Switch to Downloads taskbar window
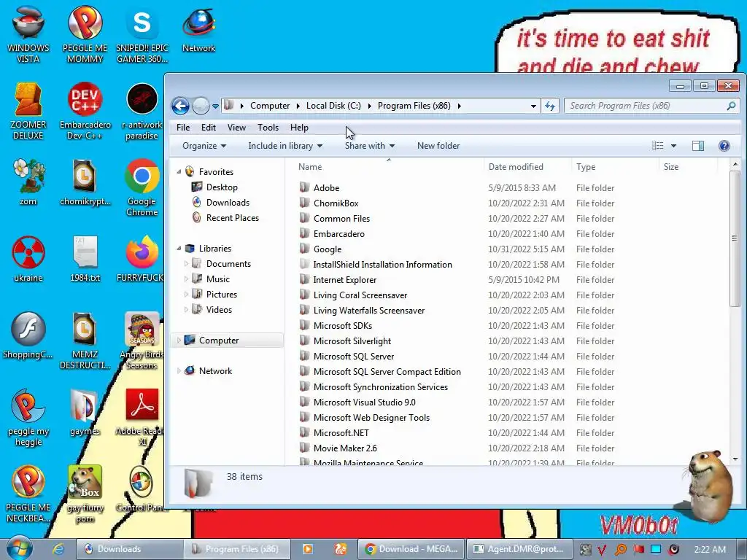747x560 pixels. tap(130, 549)
